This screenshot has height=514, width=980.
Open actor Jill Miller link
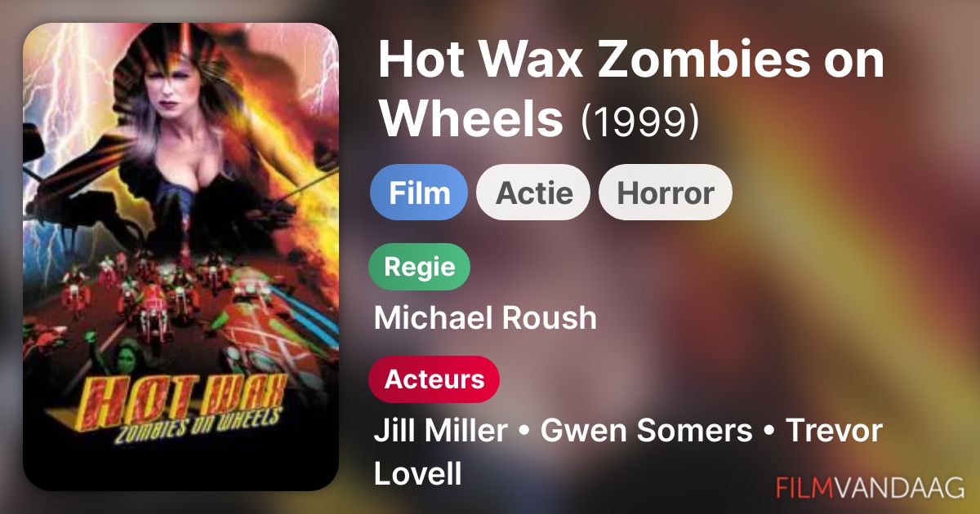[x=440, y=431]
